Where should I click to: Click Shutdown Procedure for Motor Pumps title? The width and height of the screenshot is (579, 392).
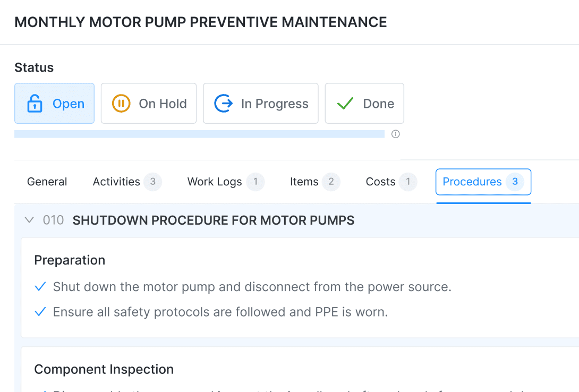point(214,220)
